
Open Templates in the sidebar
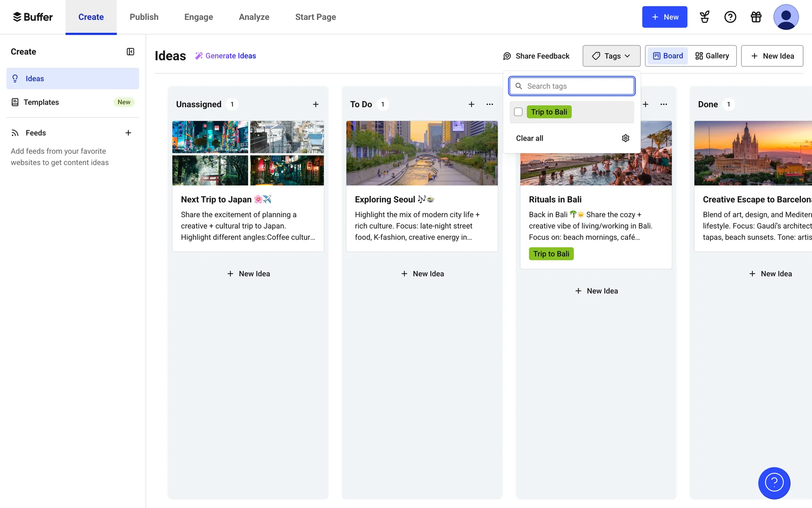pos(41,102)
